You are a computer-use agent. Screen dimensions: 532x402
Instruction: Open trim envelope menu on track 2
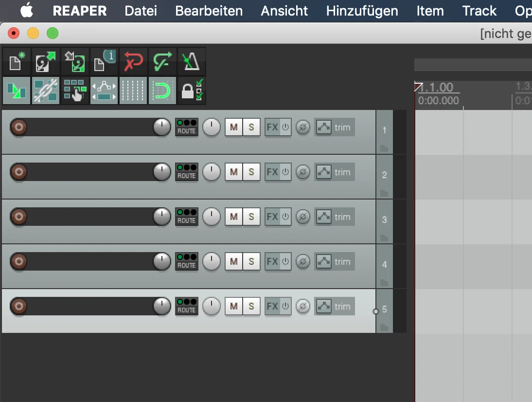[x=335, y=172]
